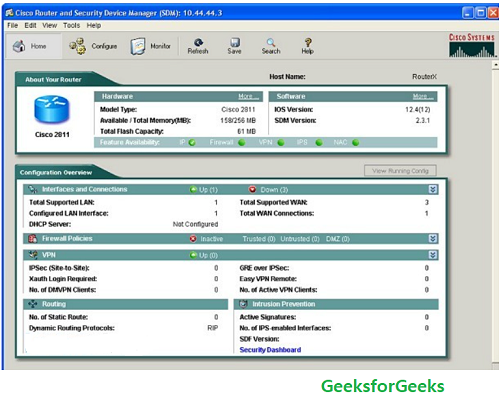
Task: Click the Cisco Systems logo
Action: (471, 45)
